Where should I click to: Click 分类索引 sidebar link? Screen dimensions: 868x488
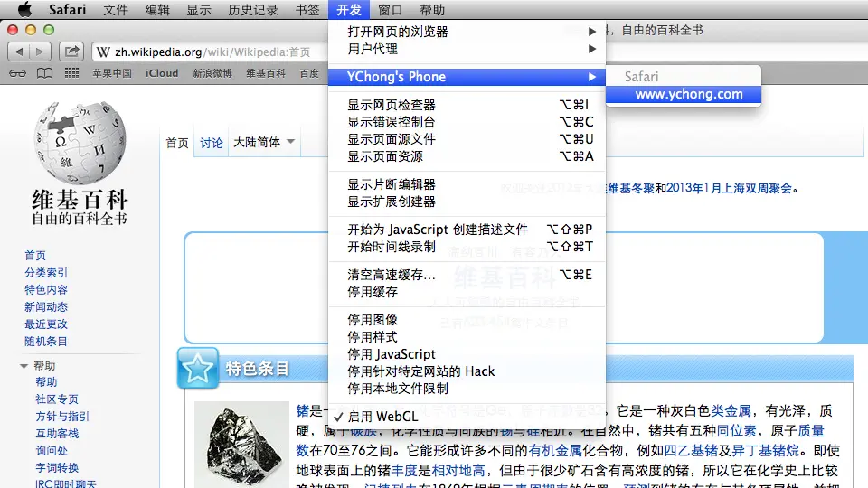(46, 272)
